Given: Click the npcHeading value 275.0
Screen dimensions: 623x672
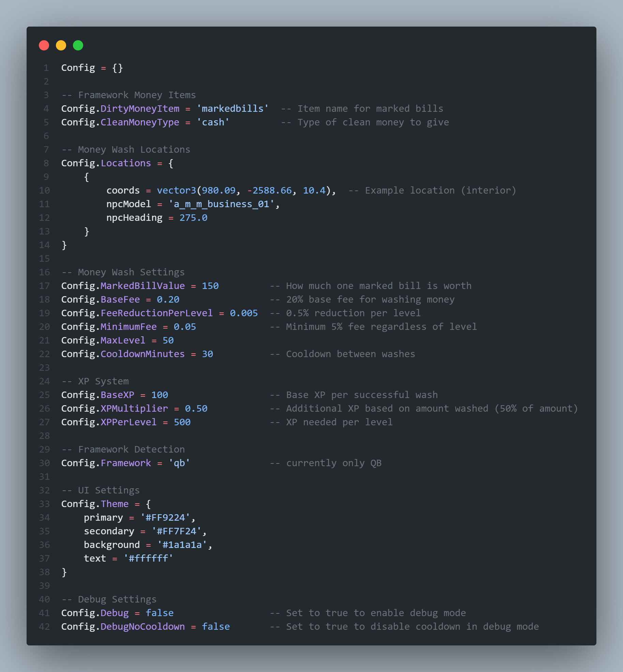Looking at the screenshot, I should 193,218.
